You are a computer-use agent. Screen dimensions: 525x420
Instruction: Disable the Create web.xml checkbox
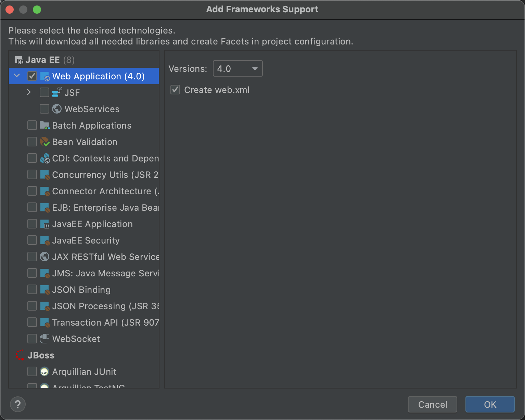(x=175, y=90)
